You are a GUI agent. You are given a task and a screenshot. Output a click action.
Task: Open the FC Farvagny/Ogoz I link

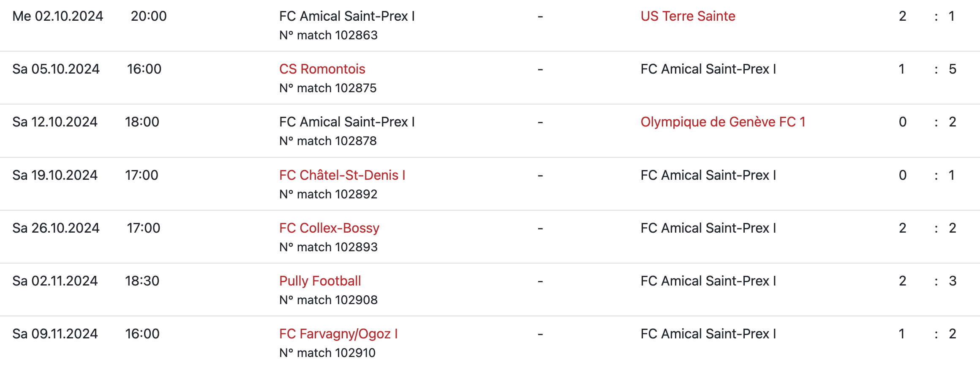pos(338,334)
